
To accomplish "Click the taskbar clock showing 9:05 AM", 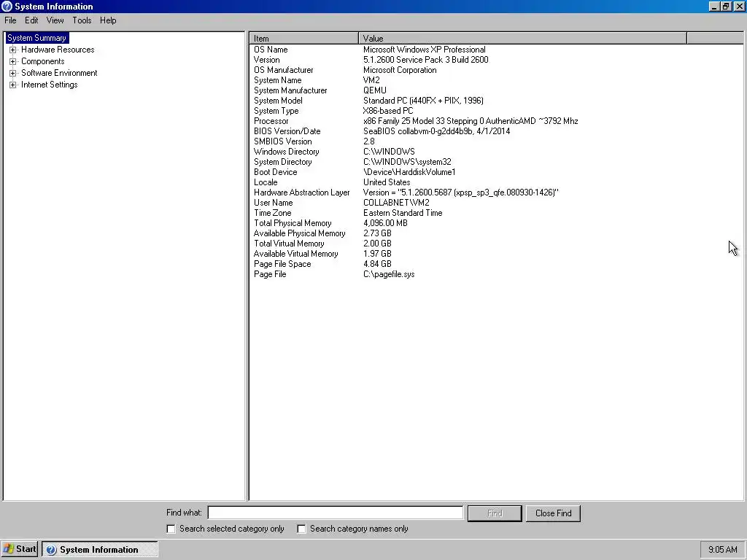I will [x=723, y=550].
